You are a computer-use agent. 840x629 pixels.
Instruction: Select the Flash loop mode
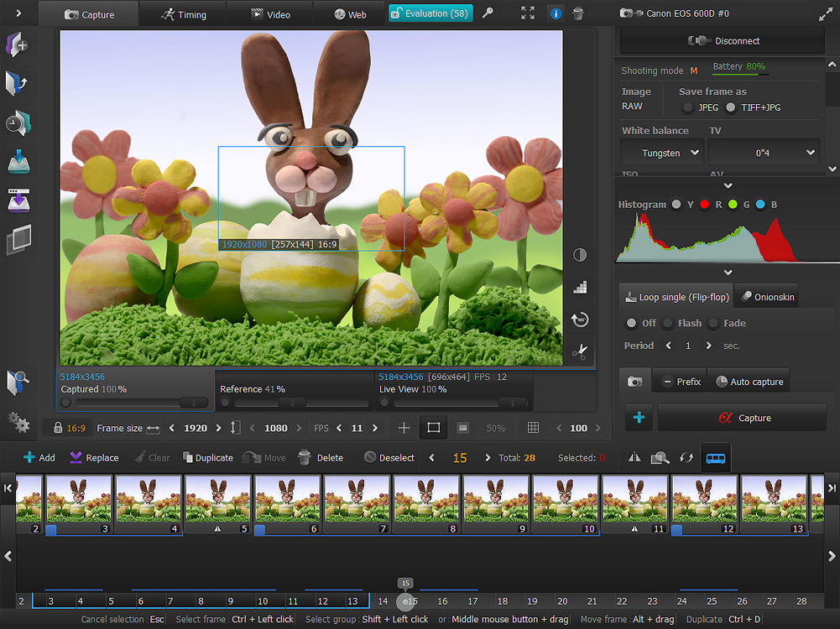669,323
